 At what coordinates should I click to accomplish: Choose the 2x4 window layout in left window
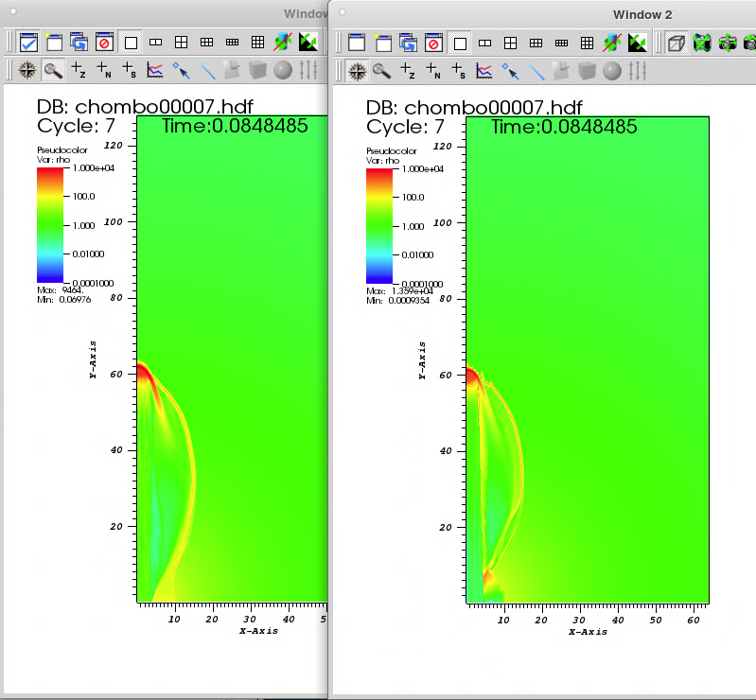tap(233, 43)
